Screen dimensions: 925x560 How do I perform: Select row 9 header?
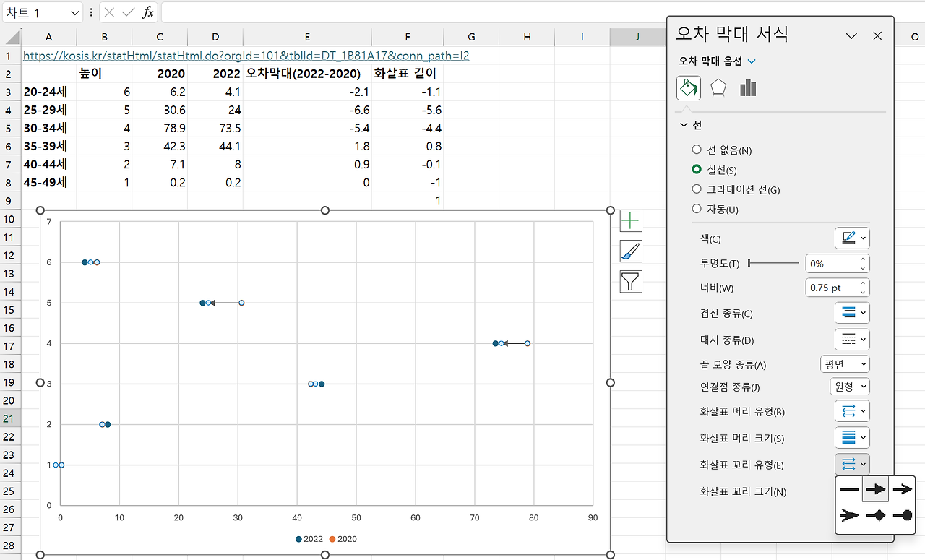[x=11, y=200]
